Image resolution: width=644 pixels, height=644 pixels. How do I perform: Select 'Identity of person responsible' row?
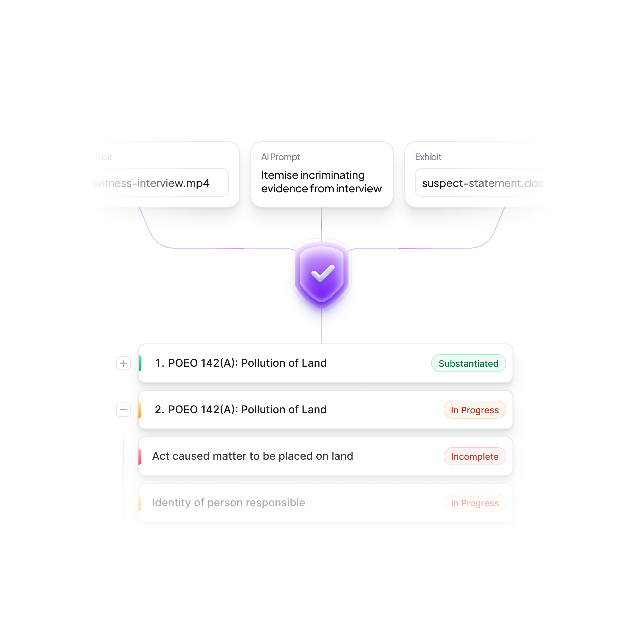[x=228, y=503]
